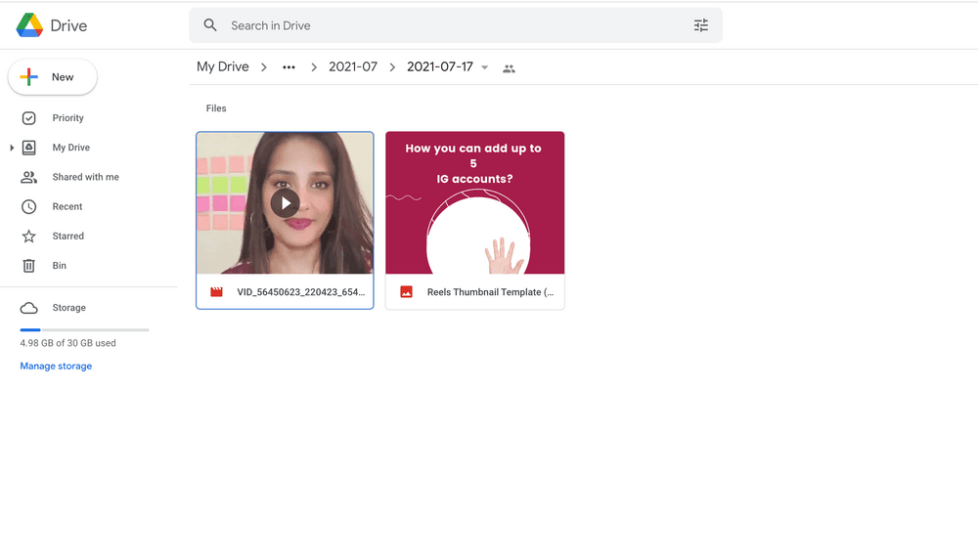978x560 pixels.
Task: Show hidden breadcrumb folders via ellipsis
Action: pos(289,67)
